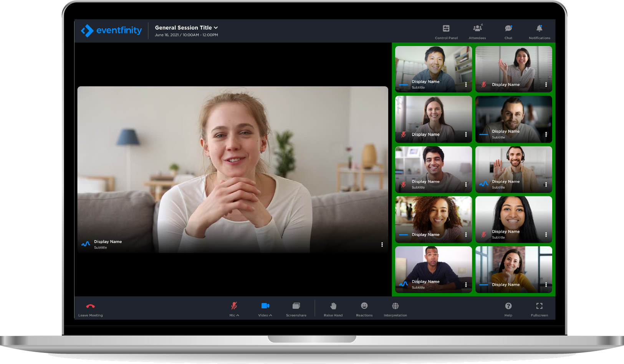Image resolution: width=624 pixels, height=364 pixels.
Task: Open the Help question mark
Action: tap(508, 306)
